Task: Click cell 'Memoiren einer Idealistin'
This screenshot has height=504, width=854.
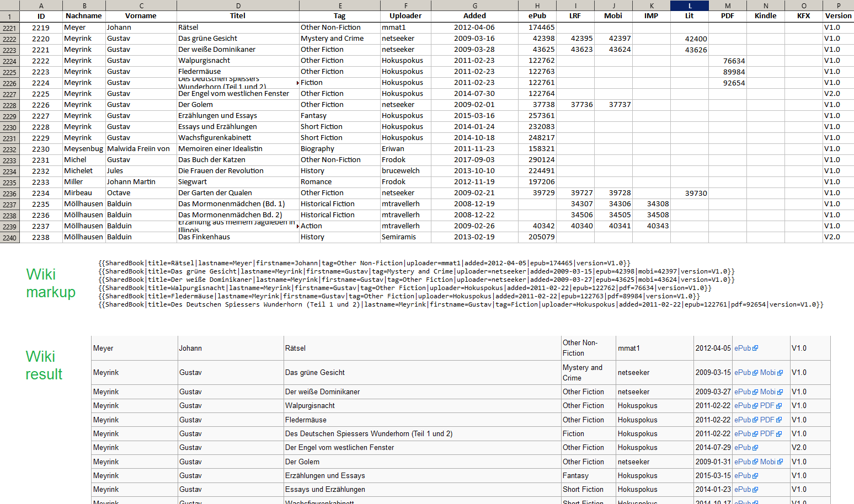Action: point(238,149)
